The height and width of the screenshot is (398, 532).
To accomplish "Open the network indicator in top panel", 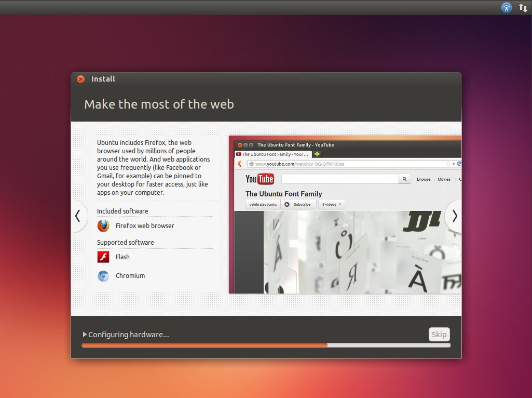I will point(523,7).
